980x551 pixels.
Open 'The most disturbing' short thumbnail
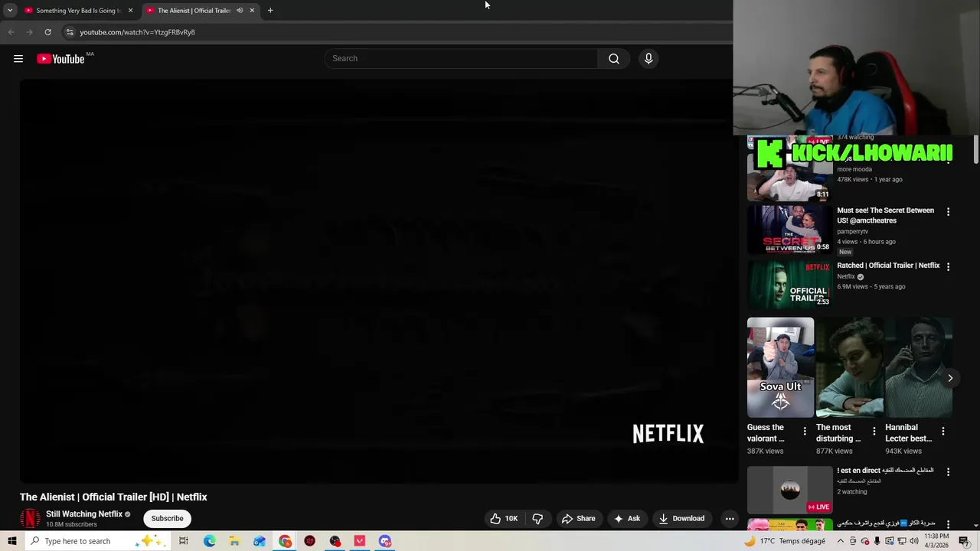tap(849, 367)
